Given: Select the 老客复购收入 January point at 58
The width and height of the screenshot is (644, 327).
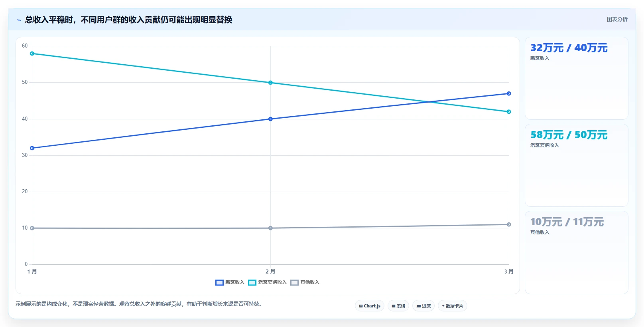Looking at the screenshot, I should coord(32,54).
